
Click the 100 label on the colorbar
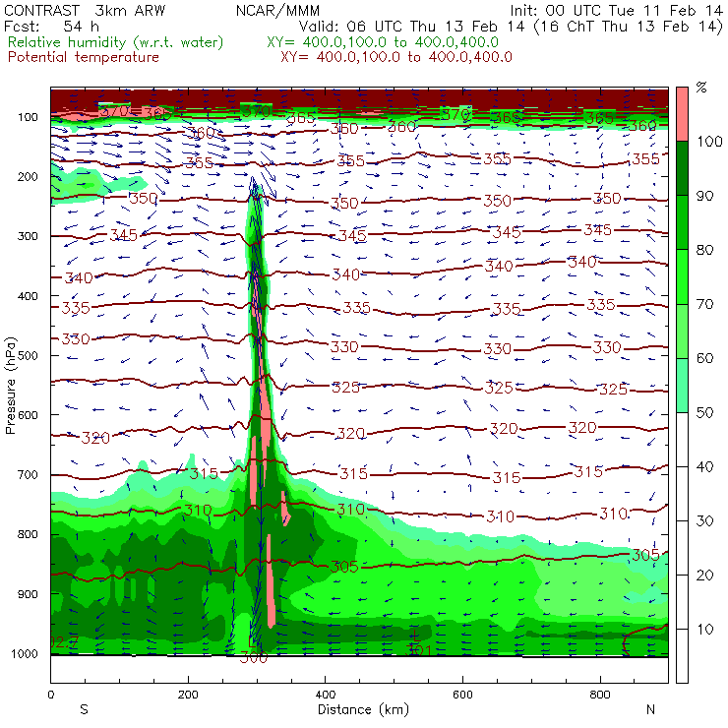(x=710, y=141)
